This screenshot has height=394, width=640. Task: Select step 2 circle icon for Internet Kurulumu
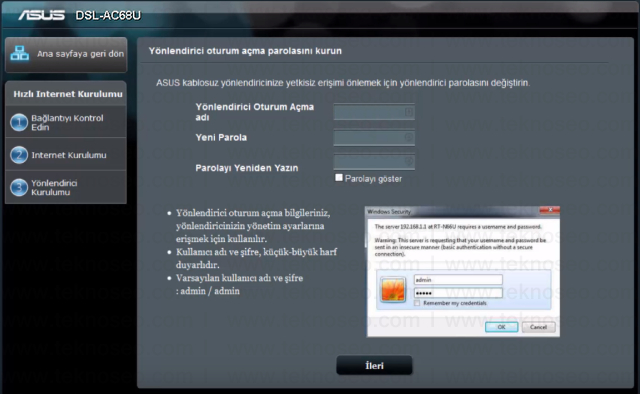19,155
